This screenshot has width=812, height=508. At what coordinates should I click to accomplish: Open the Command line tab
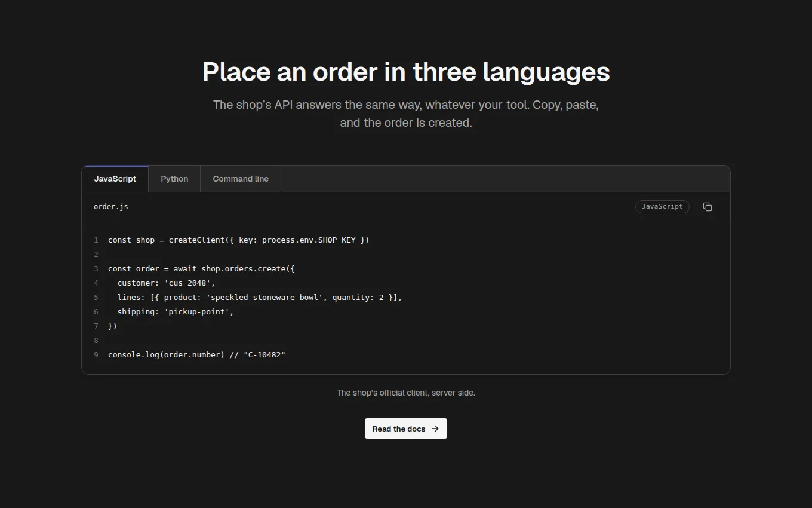click(241, 179)
